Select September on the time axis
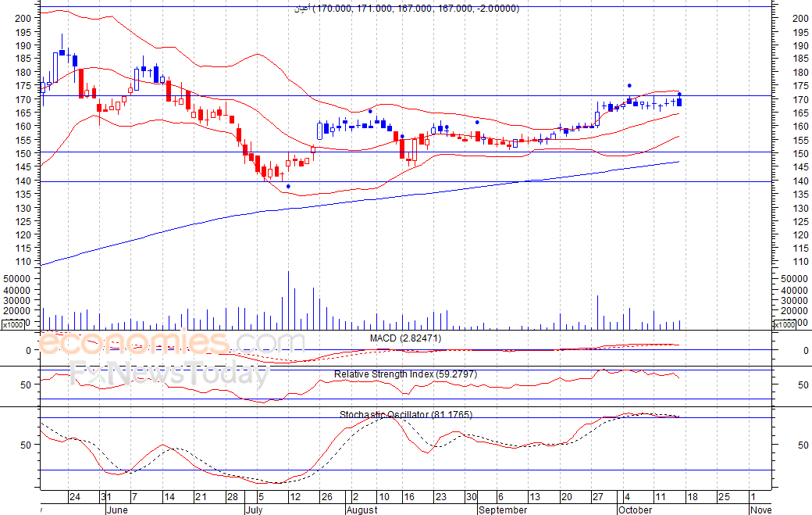Screen dimensions: 812x515 coord(503,510)
